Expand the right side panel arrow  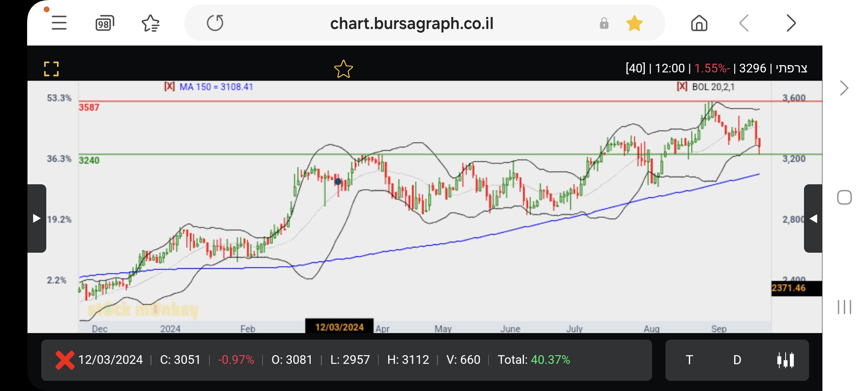coord(813,218)
